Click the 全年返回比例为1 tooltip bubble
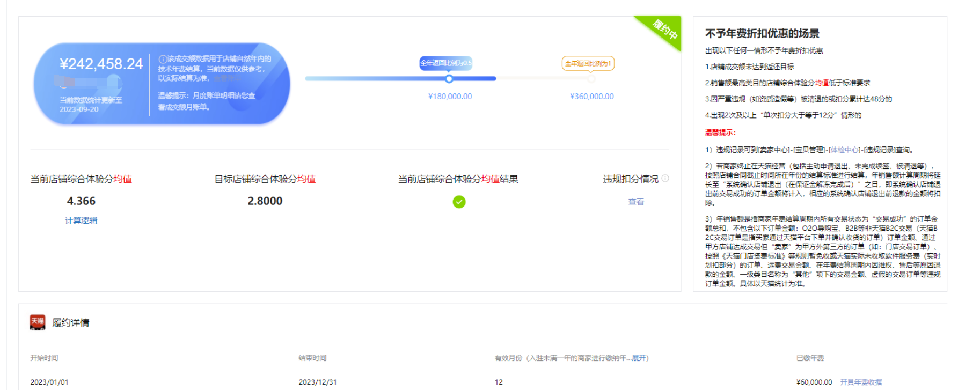The height and width of the screenshot is (390, 980). pyautogui.click(x=588, y=63)
